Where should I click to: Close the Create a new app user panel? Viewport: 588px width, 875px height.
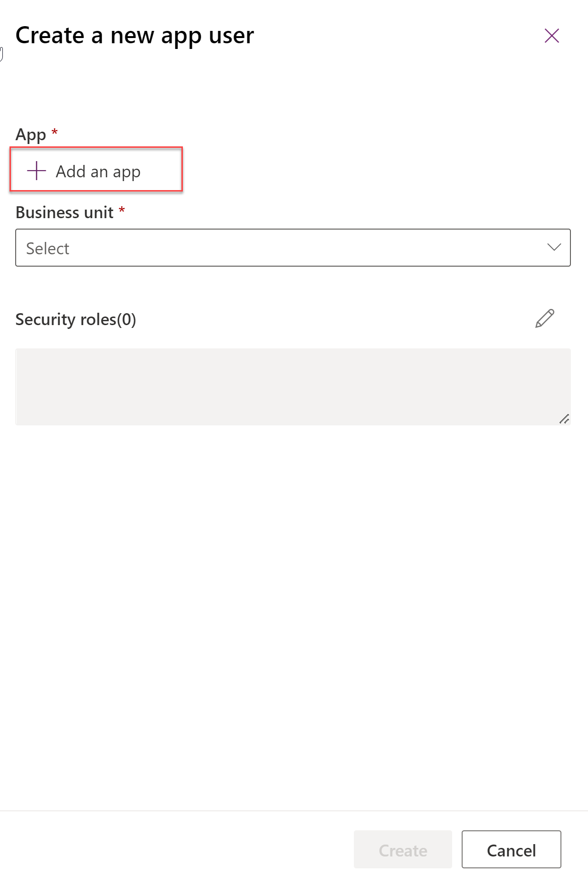pyautogui.click(x=551, y=36)
